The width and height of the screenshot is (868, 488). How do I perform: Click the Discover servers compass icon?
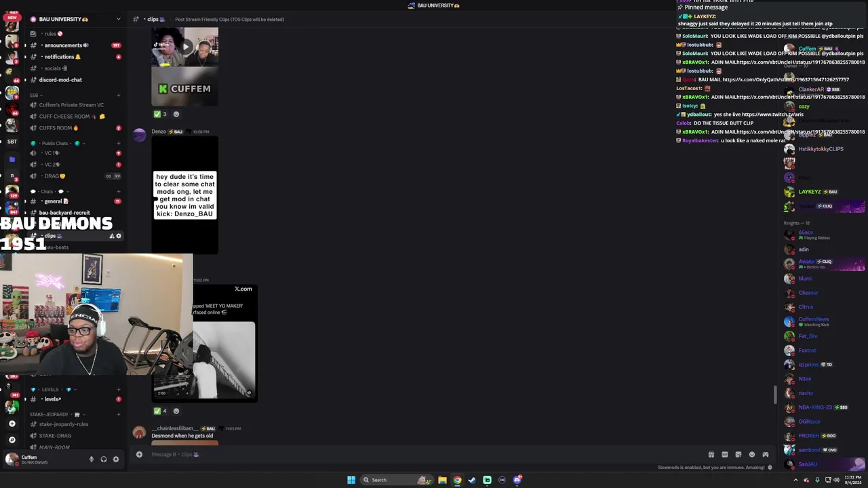[12, 439]
